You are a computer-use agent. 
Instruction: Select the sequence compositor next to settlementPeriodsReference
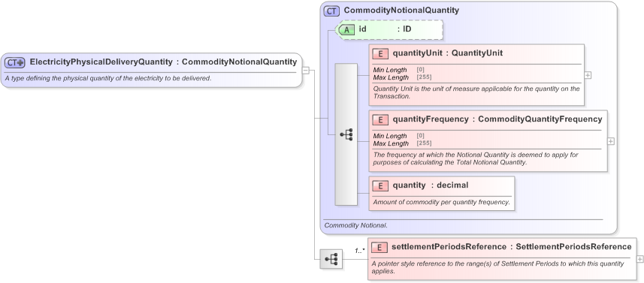[331, 259]
